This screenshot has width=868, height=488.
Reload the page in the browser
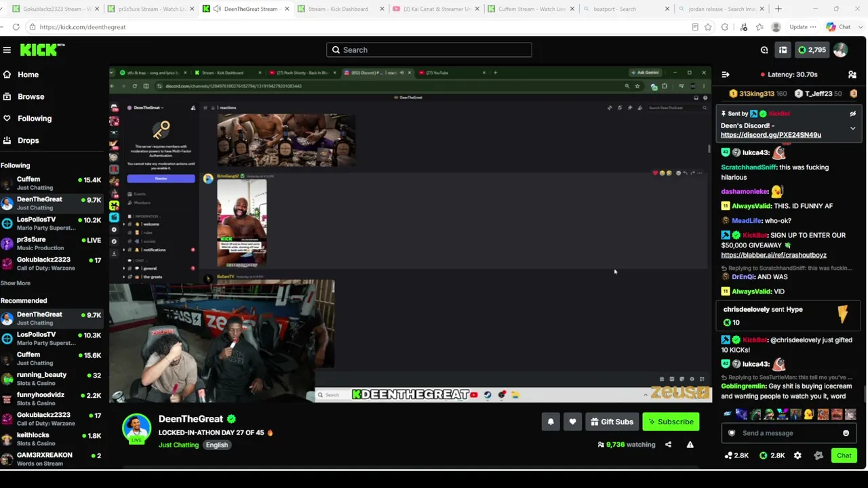[16, 27]
